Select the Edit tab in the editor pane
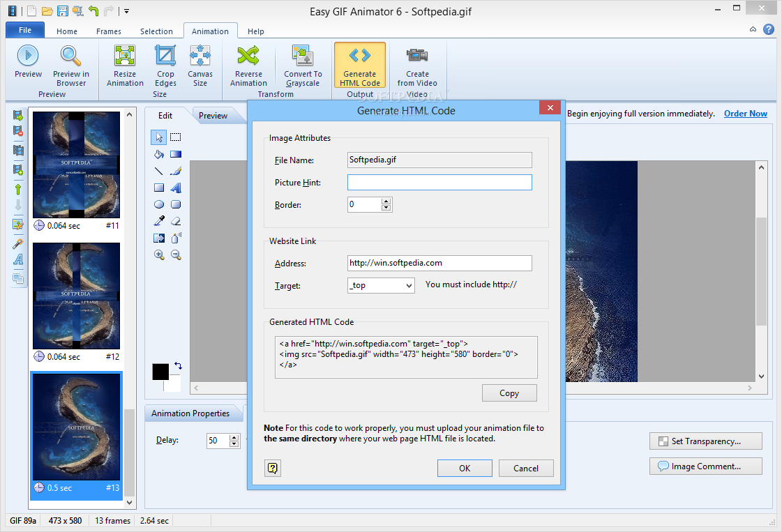 [x=165, y=116]
